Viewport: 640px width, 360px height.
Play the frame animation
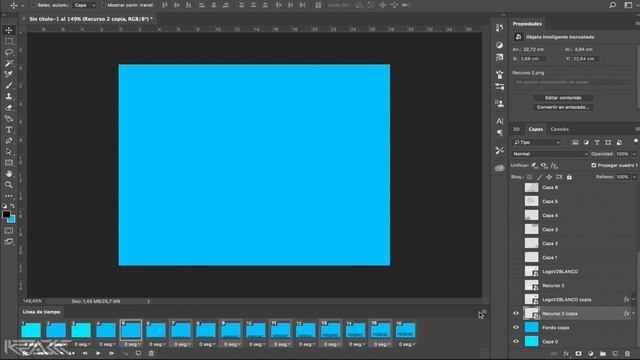click(98, 353)
